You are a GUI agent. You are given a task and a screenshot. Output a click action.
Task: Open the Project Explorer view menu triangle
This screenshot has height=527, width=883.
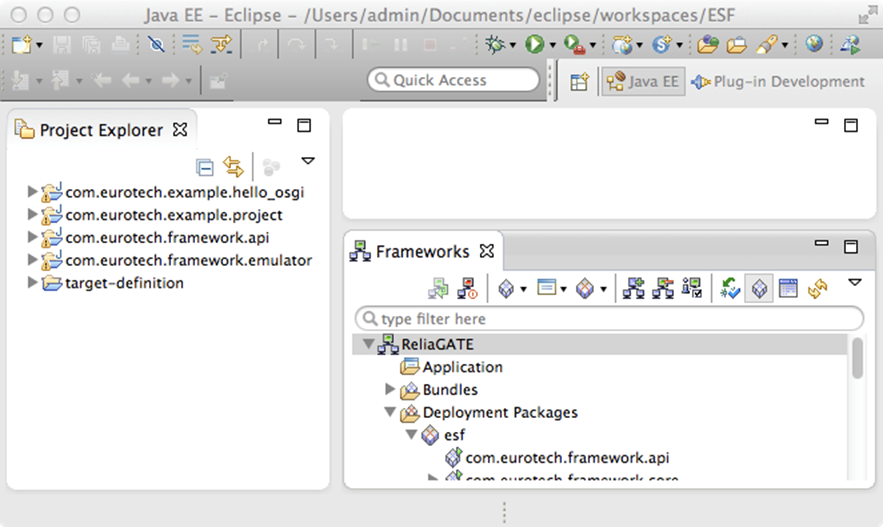coord(307,161)
